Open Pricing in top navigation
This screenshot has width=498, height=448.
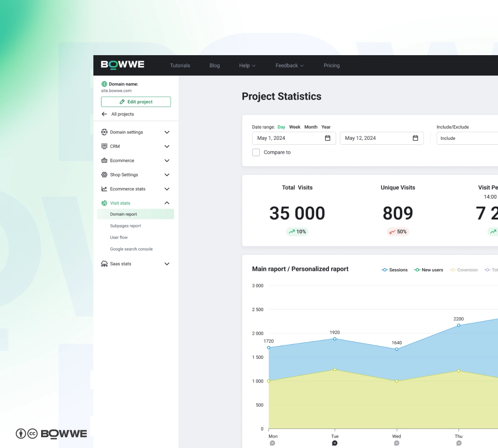pos(332,66)
